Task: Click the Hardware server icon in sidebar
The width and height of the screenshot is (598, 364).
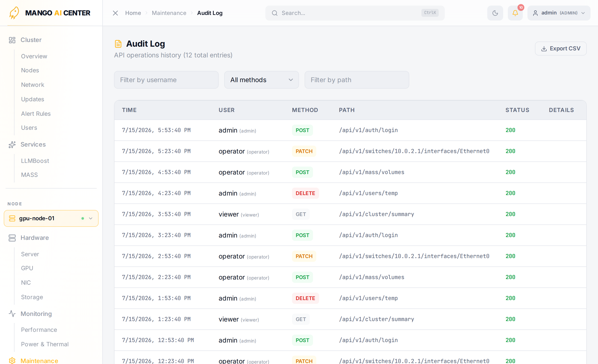Action: tap(12, 238)
